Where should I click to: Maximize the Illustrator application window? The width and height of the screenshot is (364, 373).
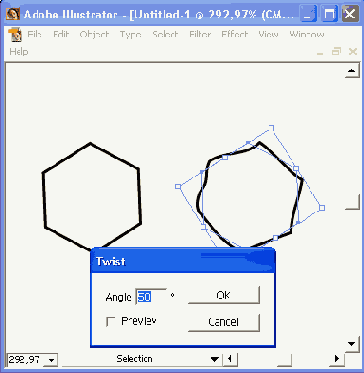point(329,14)
